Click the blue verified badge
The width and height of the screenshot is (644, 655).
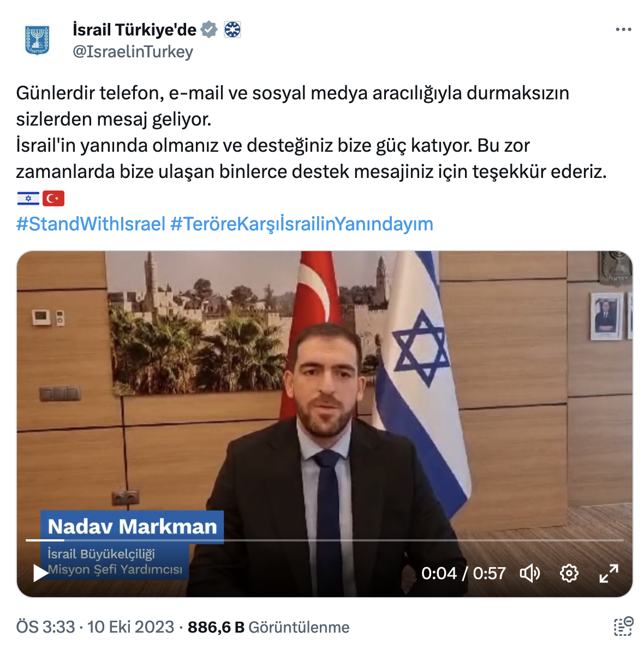click(209, 29)
